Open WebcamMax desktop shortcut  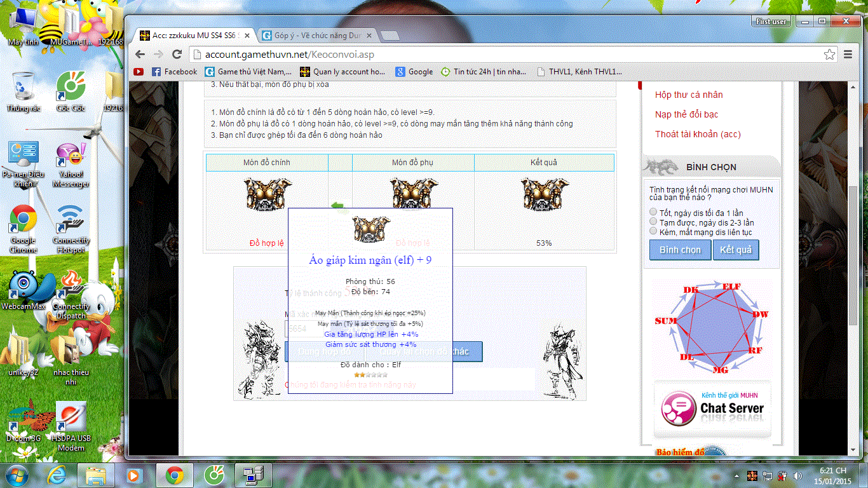point(23,291)
